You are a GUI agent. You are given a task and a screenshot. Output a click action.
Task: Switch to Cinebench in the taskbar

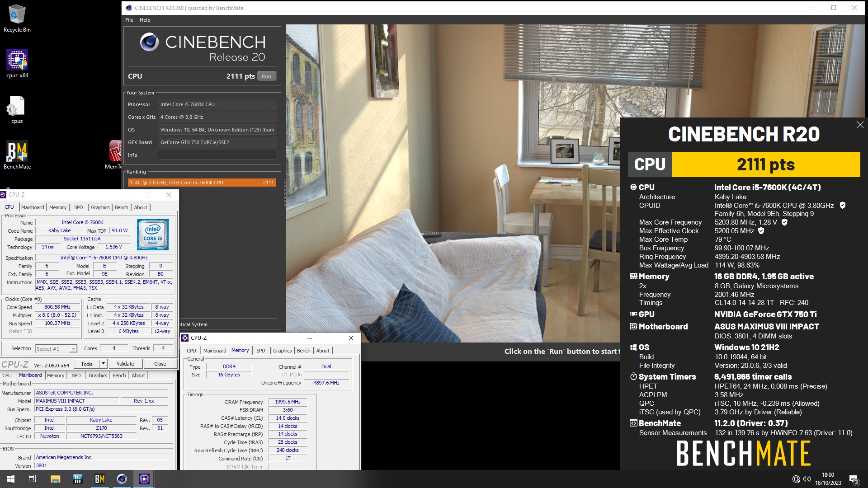tap(122, 479)
